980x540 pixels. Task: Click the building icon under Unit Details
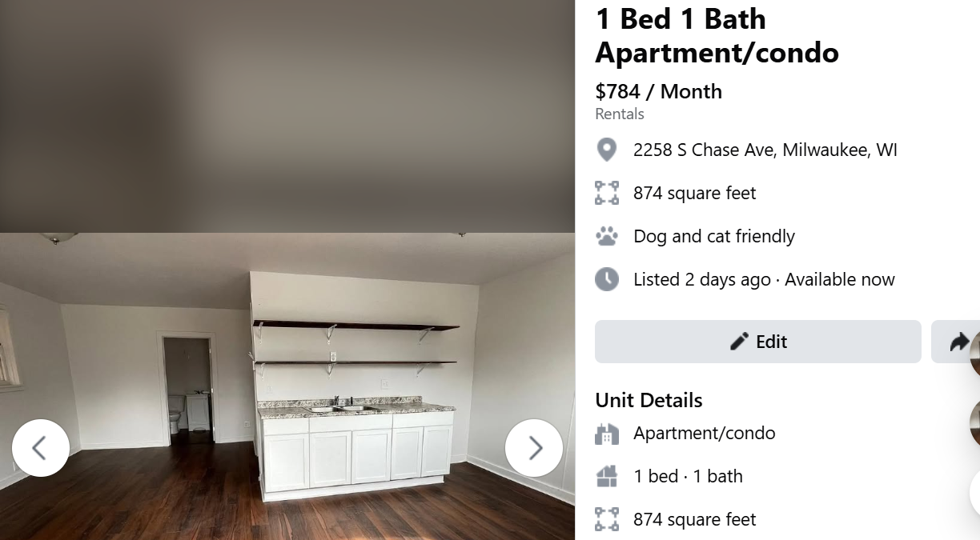[x=607, y=434]
